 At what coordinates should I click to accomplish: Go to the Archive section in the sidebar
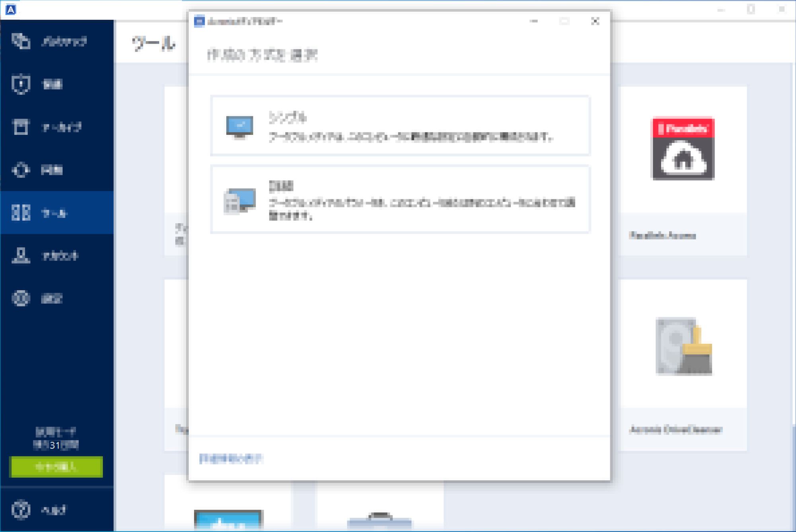coord(57,127)
